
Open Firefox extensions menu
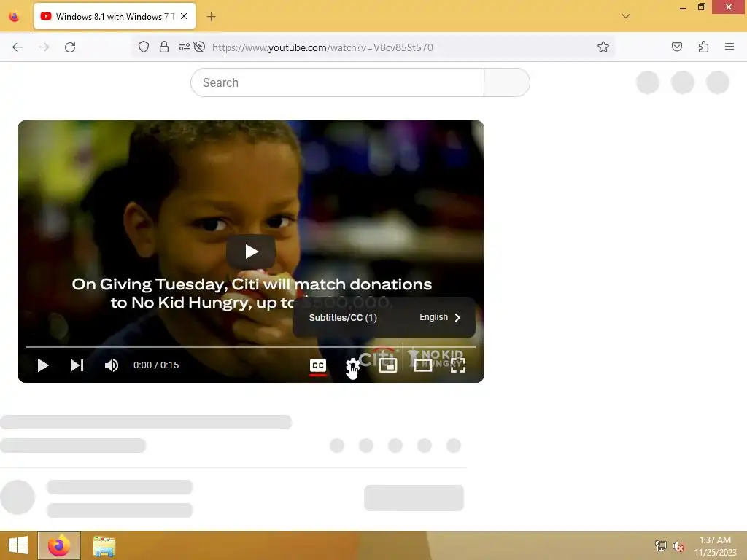click(703, 47)
